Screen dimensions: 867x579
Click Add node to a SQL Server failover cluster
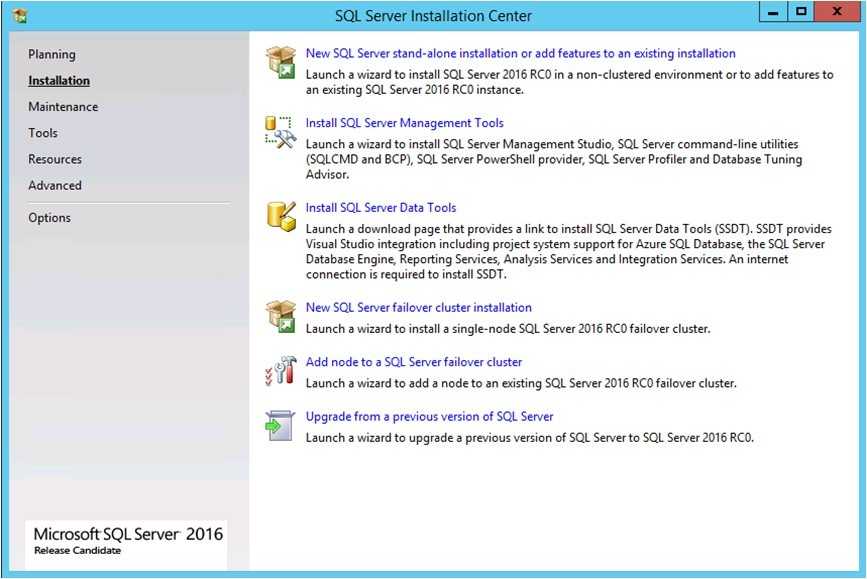click(414, 362)
